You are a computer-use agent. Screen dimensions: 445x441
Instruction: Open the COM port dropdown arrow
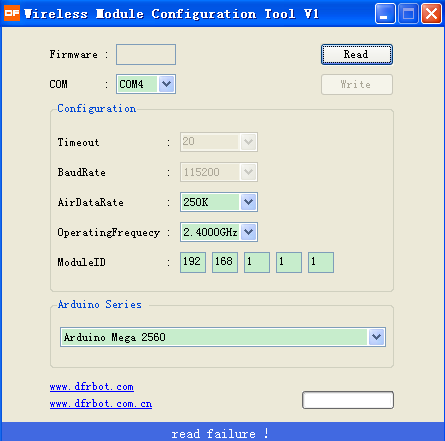pos(166,84)
